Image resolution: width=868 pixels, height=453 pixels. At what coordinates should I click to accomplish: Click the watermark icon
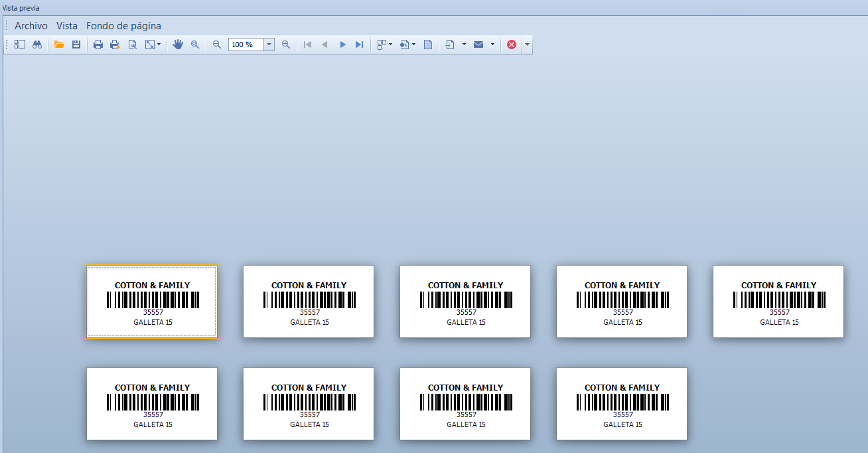point(428,45)
